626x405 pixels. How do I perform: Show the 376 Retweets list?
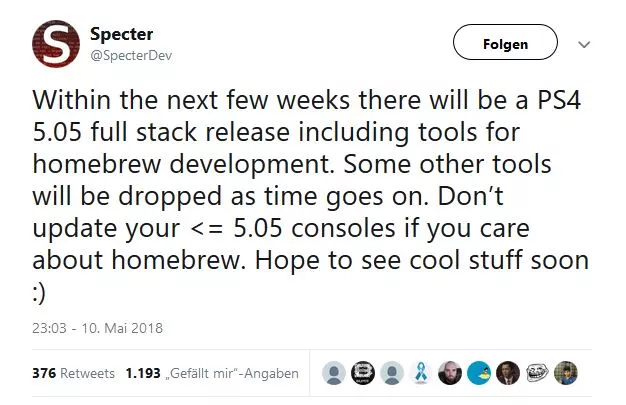pos(74,373)
